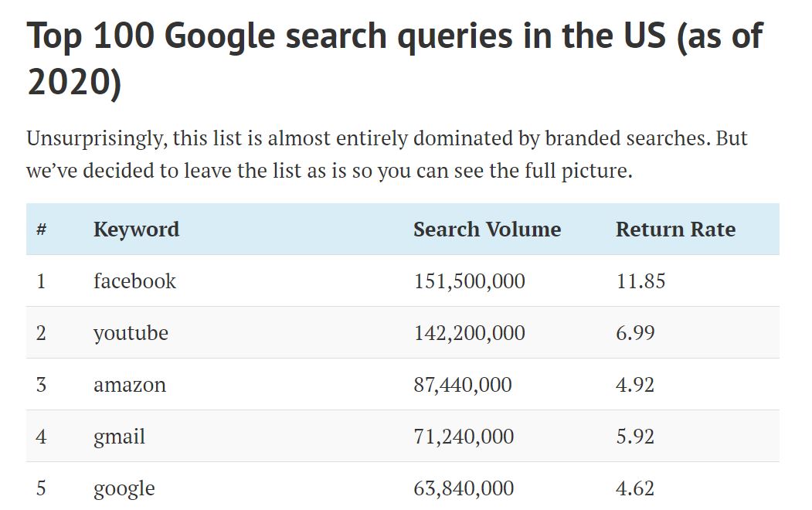
Task: Click search volume 71,240,000
Action: [x=464, y=437]
